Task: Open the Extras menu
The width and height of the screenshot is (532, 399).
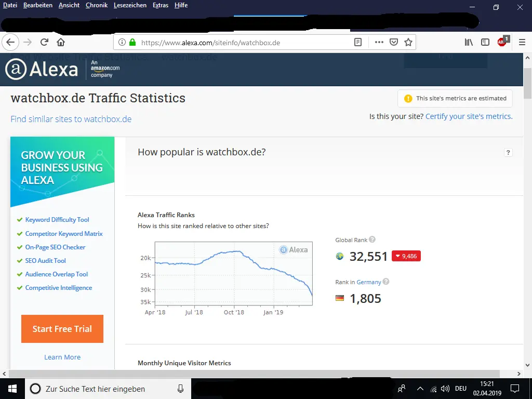Action: pyautogui.click(x=161, y=5)
